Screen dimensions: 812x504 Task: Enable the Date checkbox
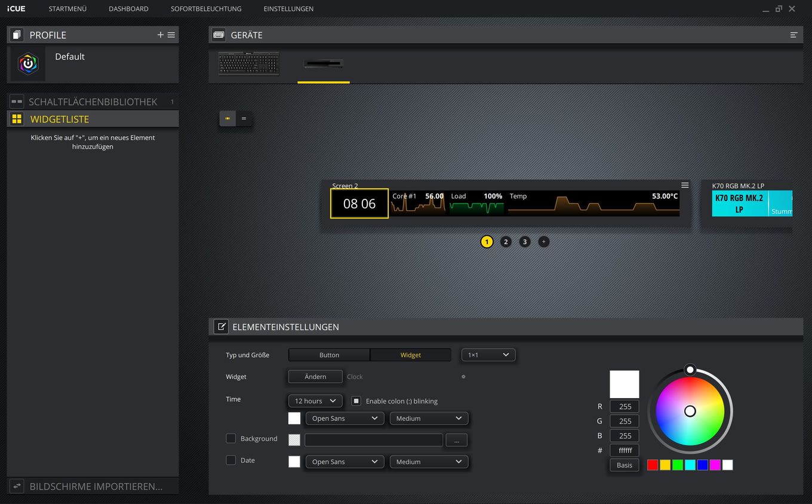tap(231, 460)
